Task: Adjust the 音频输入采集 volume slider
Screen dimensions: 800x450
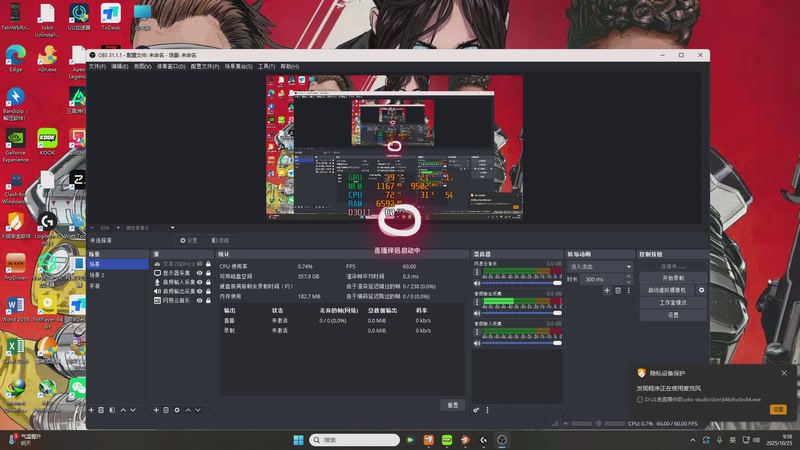Action: click(521, 343)
